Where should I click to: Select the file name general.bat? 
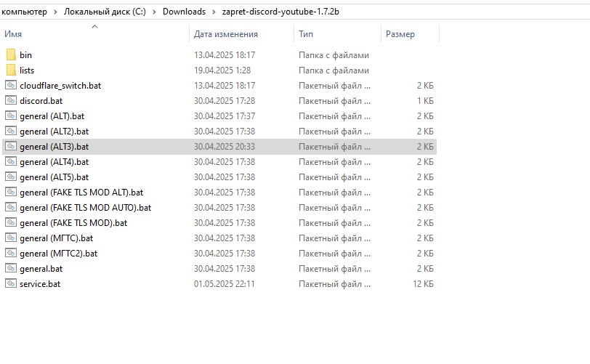pyautogui.click(x=41, y=269)
